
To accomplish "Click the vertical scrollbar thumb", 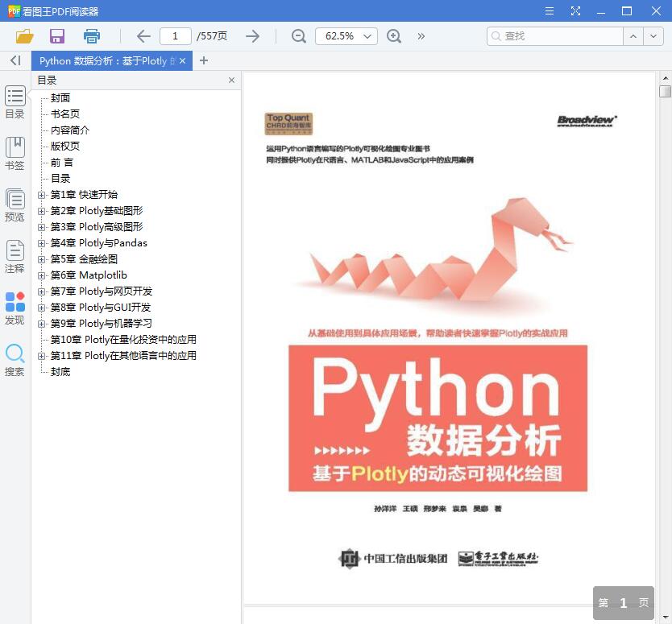I will click(x=665, y=91).
